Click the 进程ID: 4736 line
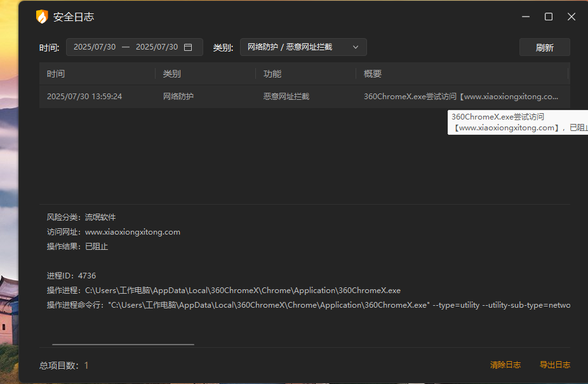Image resolution: width=588 pixels, height=384 pixels. tap(71, 276)
